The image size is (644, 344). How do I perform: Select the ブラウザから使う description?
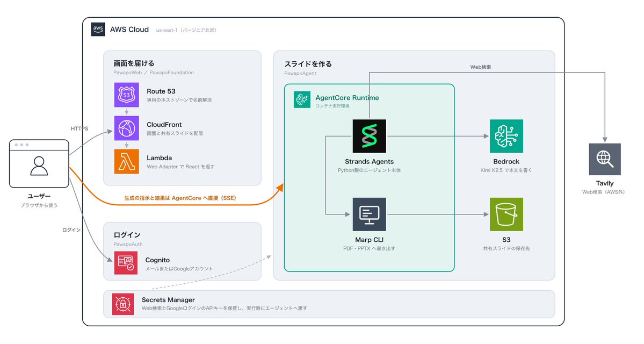(39, 205)
